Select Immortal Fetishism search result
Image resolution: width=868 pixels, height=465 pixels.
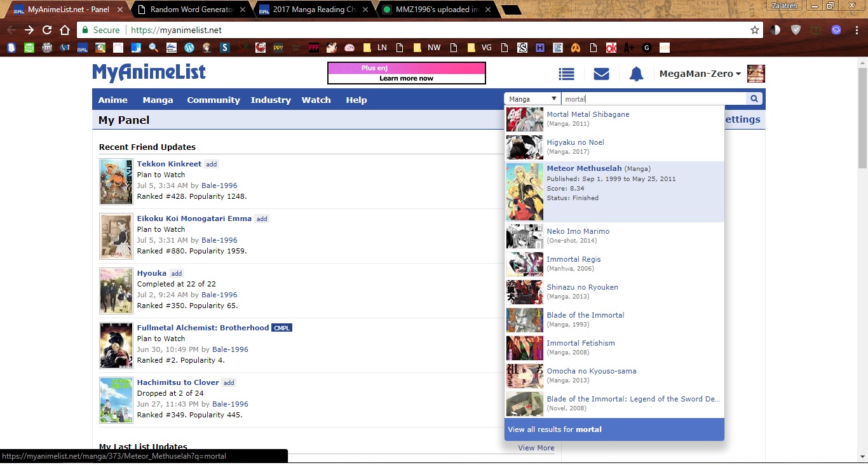point(614,348)
